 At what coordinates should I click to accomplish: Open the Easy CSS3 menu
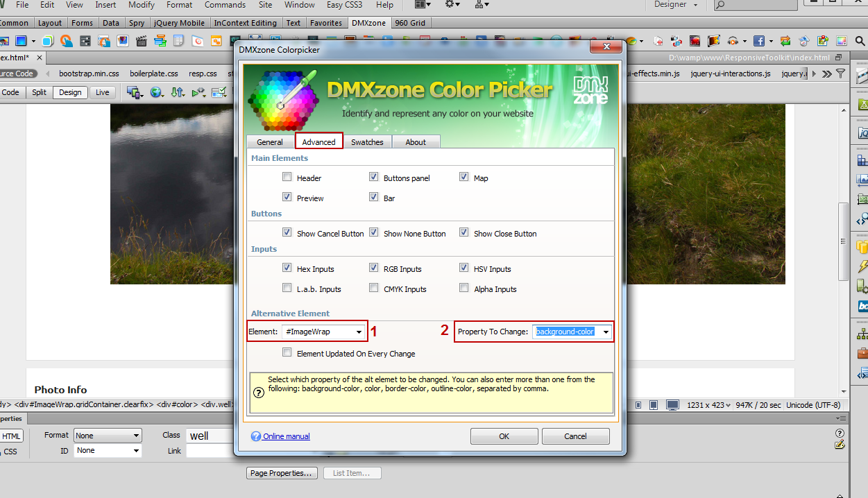click(345, 5)
